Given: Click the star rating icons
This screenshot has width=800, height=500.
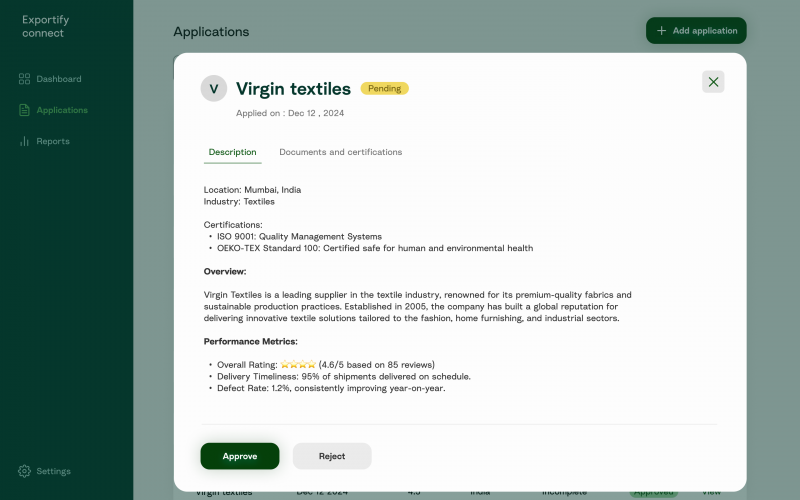Looking at the screenshot, I should [x=298, y=365].
